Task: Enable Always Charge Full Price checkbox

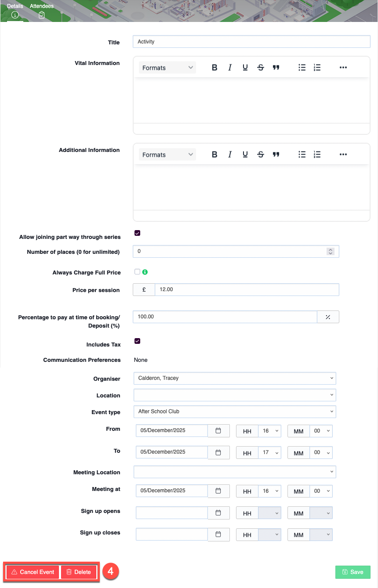Action: click(137, 272)
